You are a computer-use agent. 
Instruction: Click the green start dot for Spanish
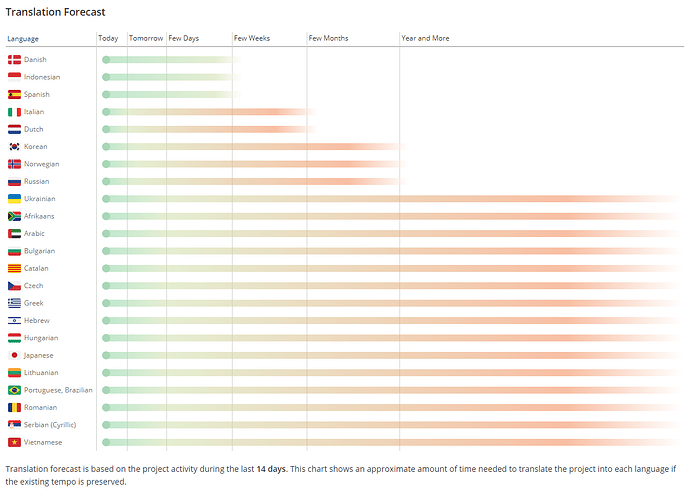106,94
